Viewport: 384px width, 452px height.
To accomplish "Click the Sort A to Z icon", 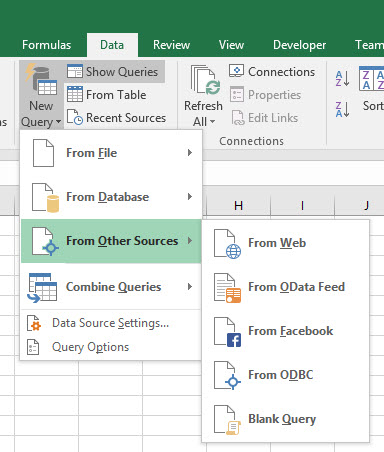I will pos(343,79).
